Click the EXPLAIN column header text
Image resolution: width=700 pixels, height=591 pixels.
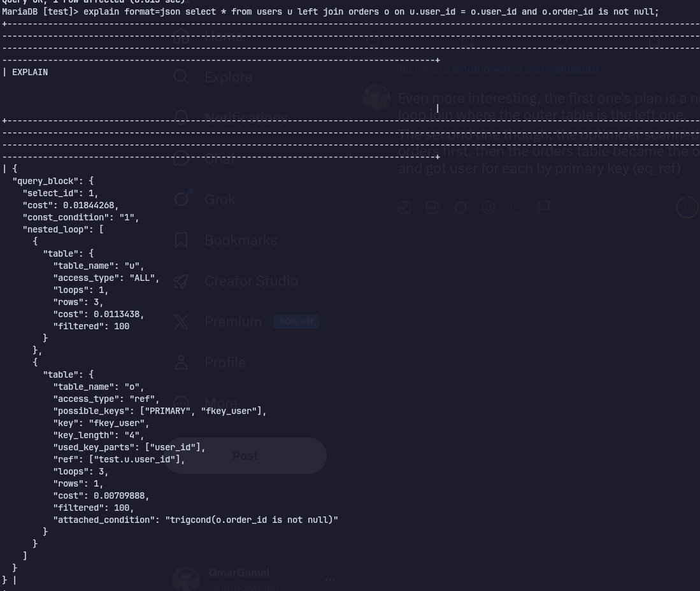(x=30, y=73)
